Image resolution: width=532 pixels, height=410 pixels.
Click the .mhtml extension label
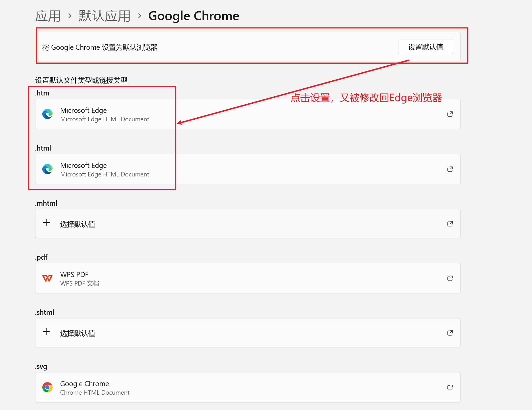[x=46, y=203]
